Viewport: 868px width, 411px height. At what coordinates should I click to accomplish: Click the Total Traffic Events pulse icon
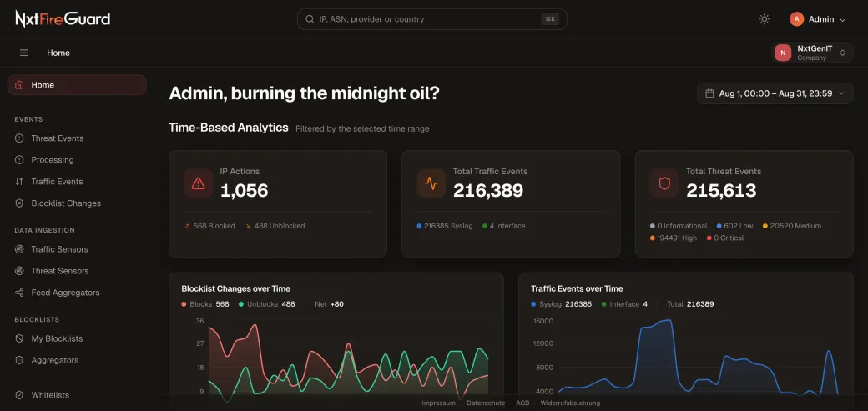click(431, 183)
